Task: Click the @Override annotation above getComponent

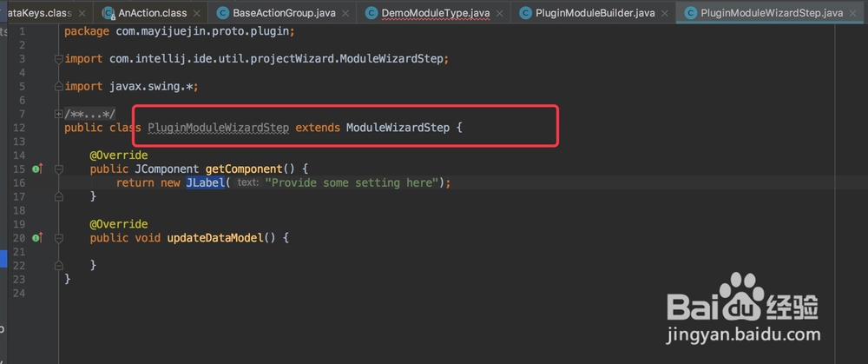Action: (119, 156)
